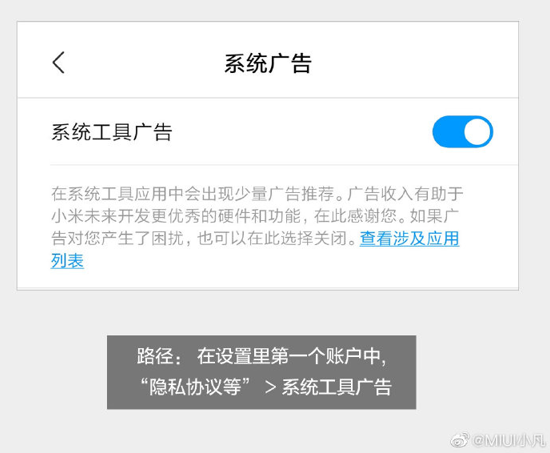Image resolution: width=550 pixels, height=453 pixels.
Task: Open the 查看涉及应用 link
Action: pyautogui.click(x=409, y=239)
